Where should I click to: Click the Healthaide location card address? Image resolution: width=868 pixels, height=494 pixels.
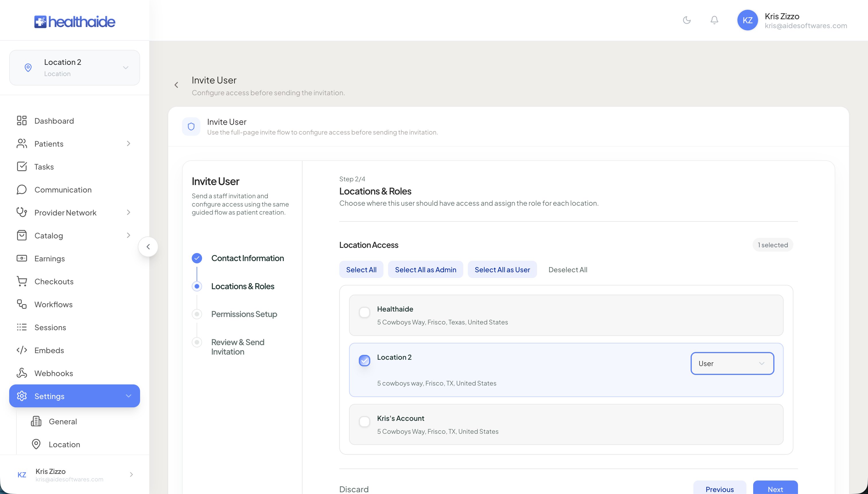(x=442, y=322)
